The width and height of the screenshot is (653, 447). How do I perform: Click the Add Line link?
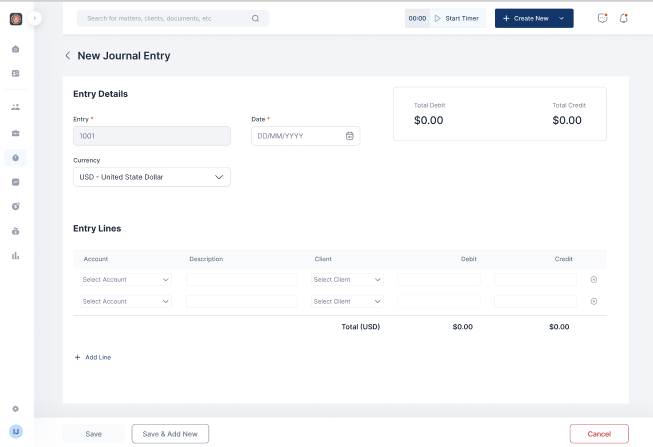coord(93,357)
